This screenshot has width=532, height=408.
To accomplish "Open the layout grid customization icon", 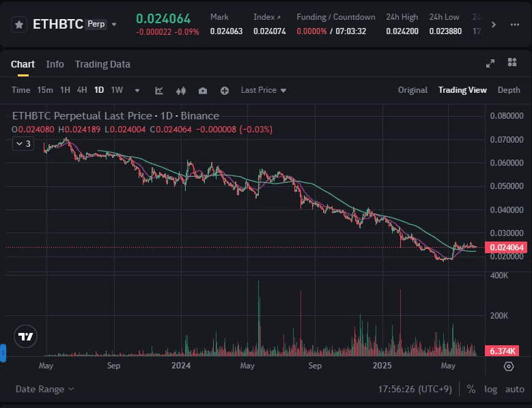I will (x=512, y=62).
